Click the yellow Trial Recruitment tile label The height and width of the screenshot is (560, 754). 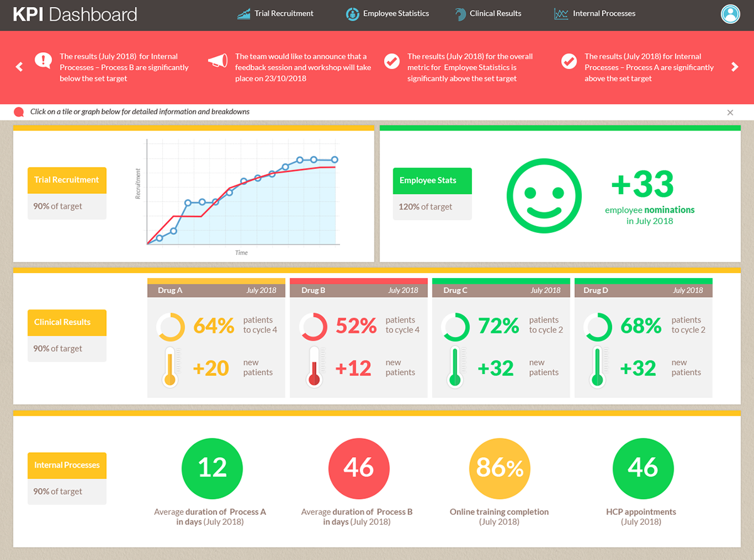tap(67, 180)
